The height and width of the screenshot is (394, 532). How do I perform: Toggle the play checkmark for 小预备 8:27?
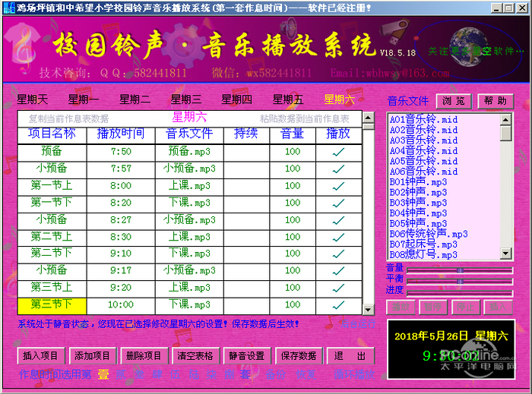point(339,221)
